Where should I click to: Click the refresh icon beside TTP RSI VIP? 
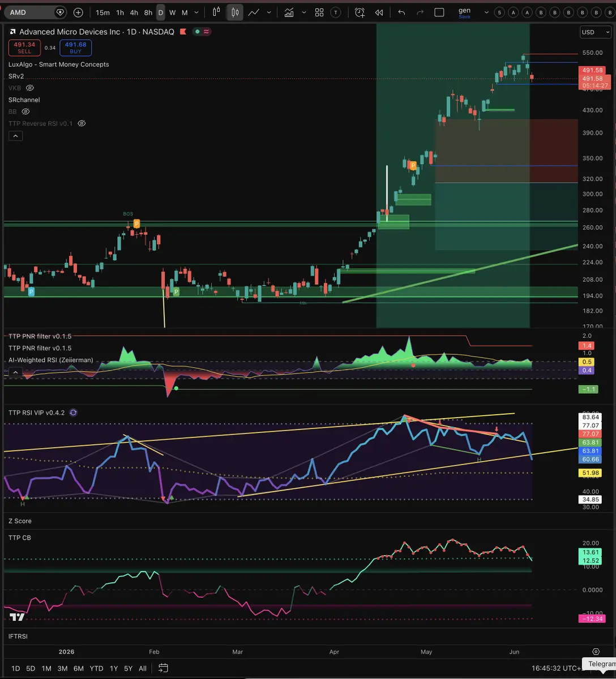[74, 413]
